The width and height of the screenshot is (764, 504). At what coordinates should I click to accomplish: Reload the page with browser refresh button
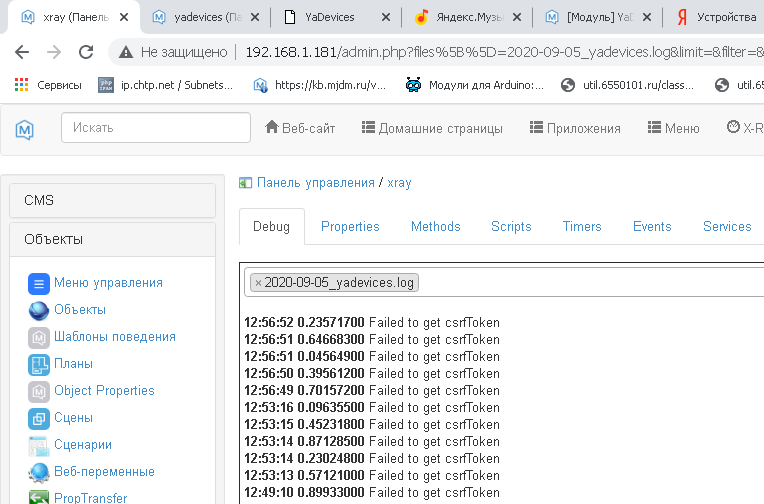coord(86,53)
